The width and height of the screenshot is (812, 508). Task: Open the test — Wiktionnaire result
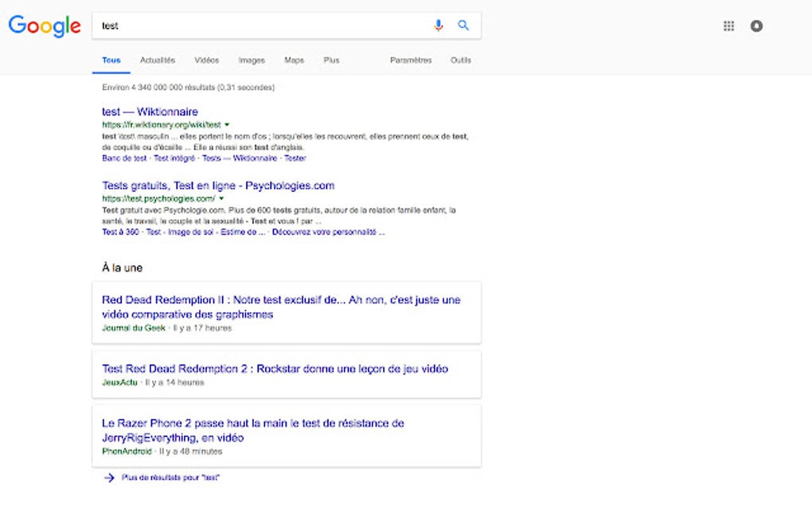150,111
